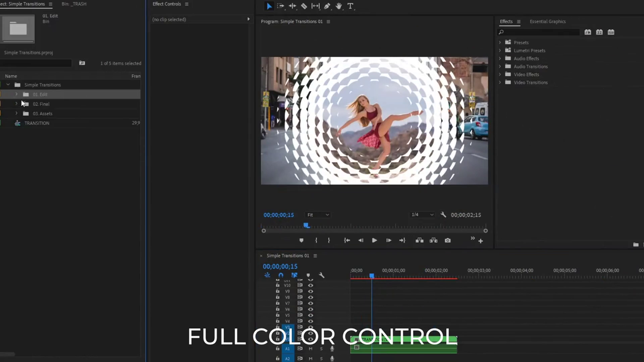This screenshot has width=644, height=362.
Task: Toggle V10 track output eye
Action: tap(311, 285)
